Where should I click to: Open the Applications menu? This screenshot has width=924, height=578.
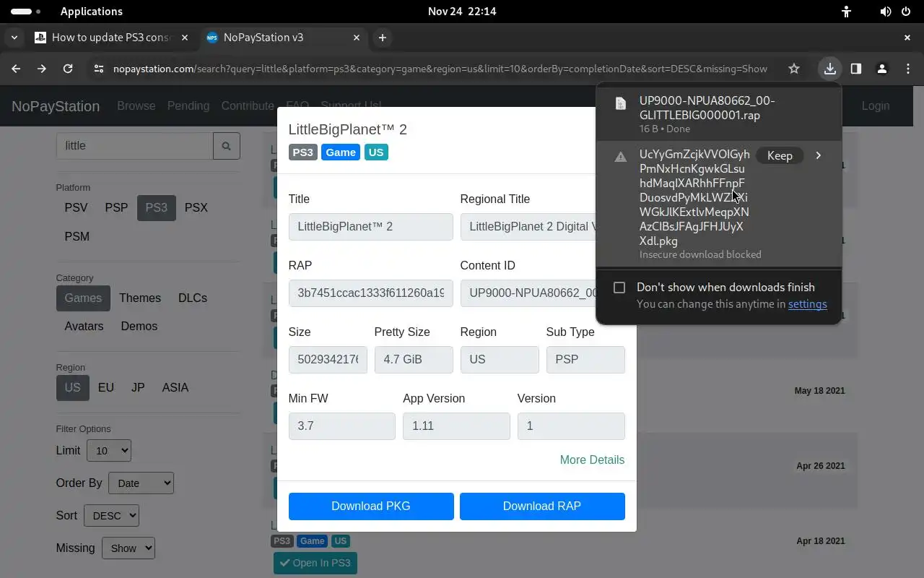pyautogui.click(x=92, y=12)
